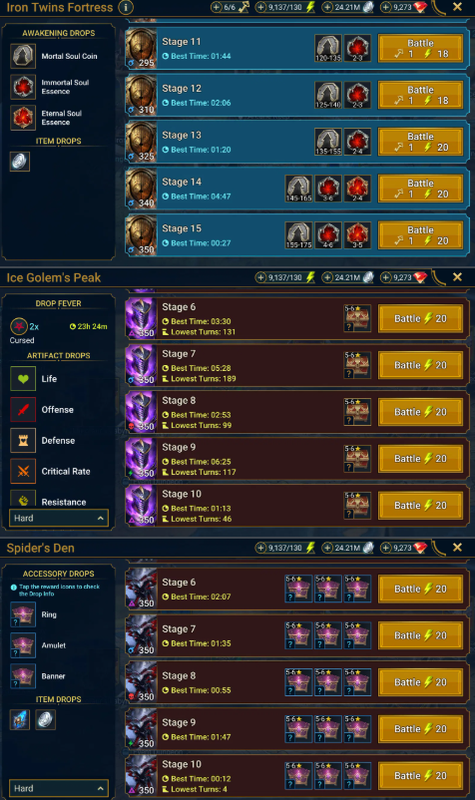475x800 pixels.
Task: Add keys with the 6/6 plus button
Action: pos(216,7)
